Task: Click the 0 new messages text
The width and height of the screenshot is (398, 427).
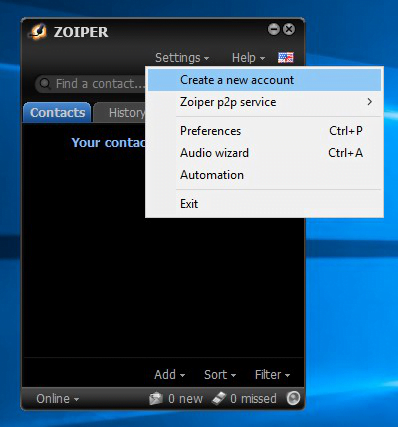Action: tap(185, 398)
